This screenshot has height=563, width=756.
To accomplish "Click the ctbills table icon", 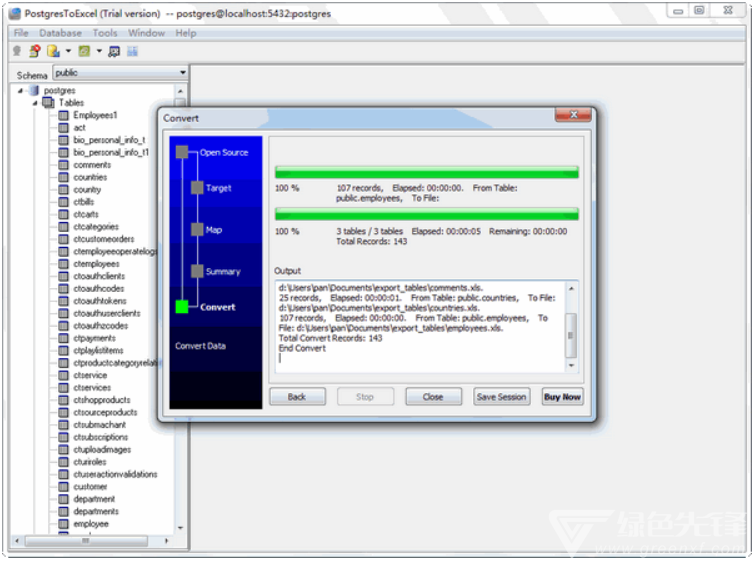I will pyautogui.click(x=63, y=202).
